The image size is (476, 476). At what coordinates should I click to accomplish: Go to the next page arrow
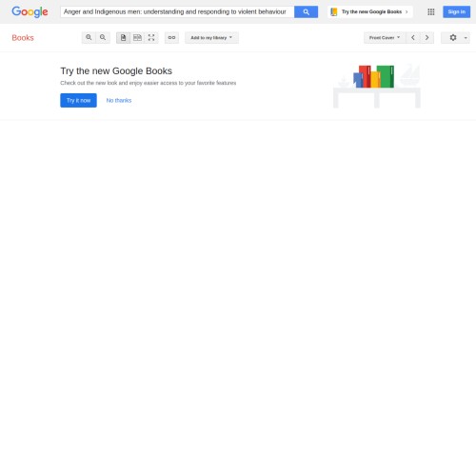tap(426, 37)
